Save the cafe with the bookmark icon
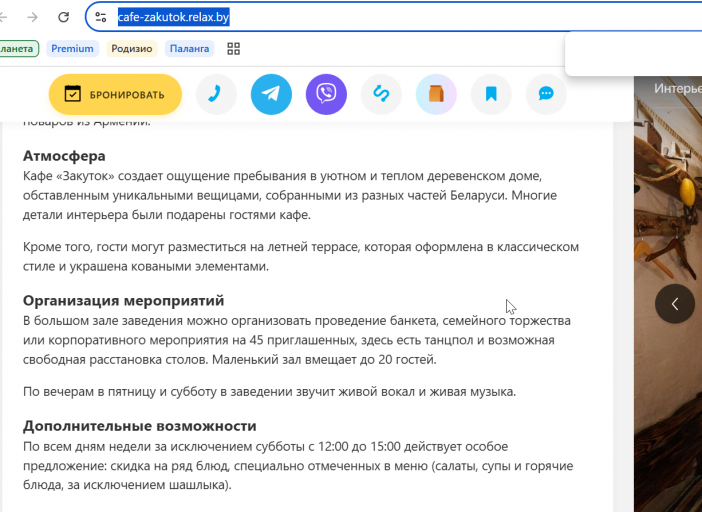702x512 pixels. tap(491, 94)
